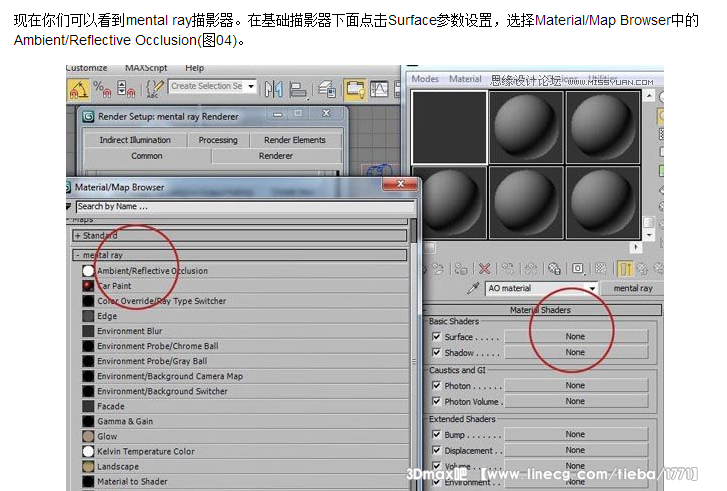The image size is (727, 491).
Task: Open Material/Map Browser options arrow
Action: click(69, 206)
